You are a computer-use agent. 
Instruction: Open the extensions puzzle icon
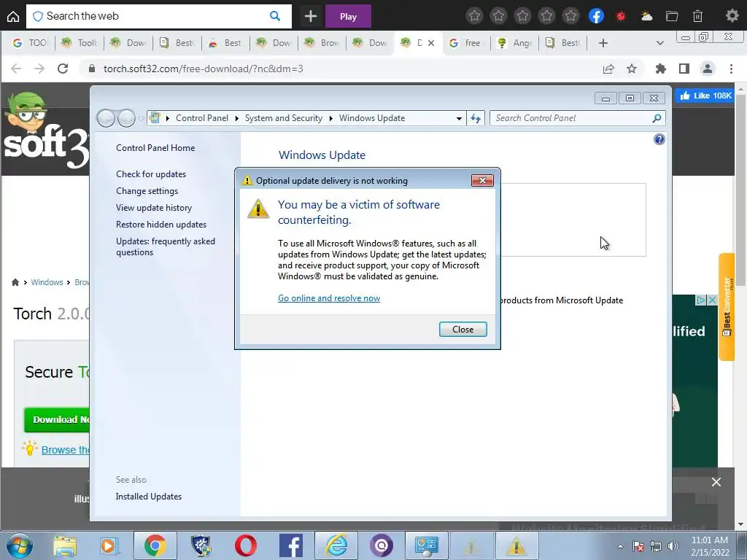pos(661,69)
